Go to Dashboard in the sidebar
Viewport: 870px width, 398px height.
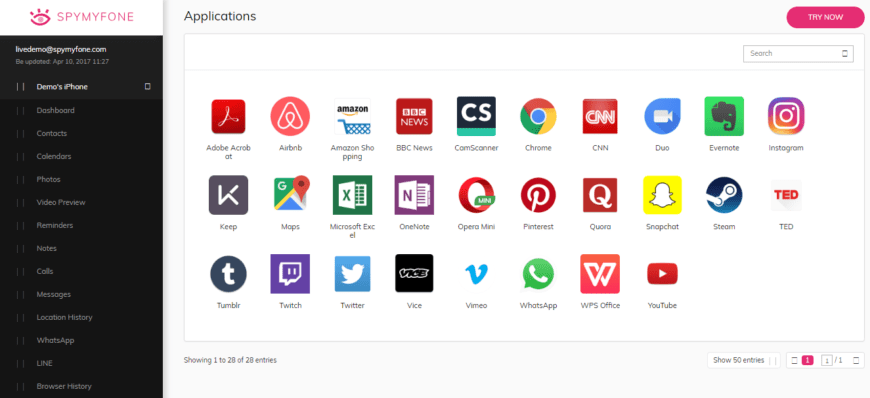click(x=55, y=110)
